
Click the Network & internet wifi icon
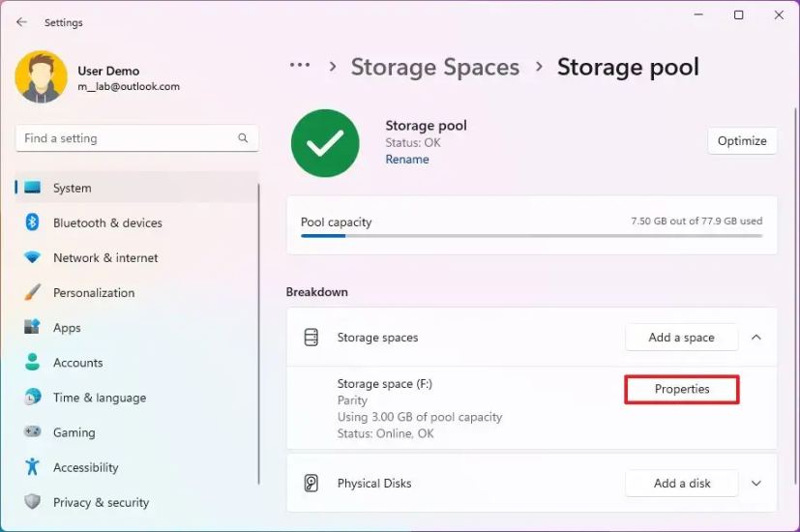tap(33, 258)
